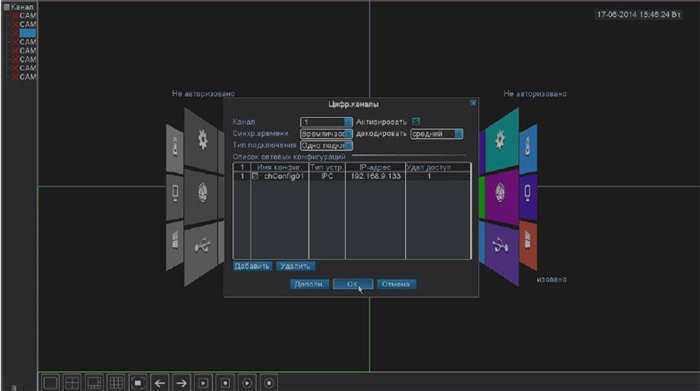Click the round play icon in toolbar
The height and width of the screenshot is (391, 700).
click(x=247, y=383)
